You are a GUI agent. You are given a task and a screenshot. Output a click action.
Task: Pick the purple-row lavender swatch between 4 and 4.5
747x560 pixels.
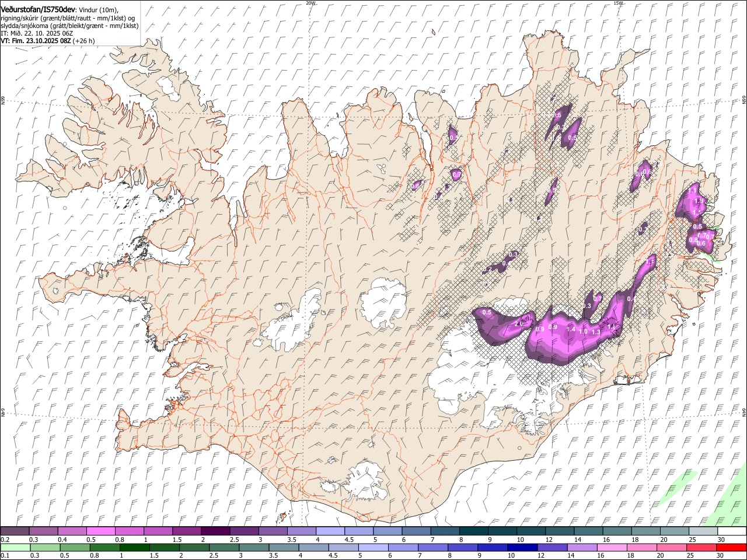(330, 531)
